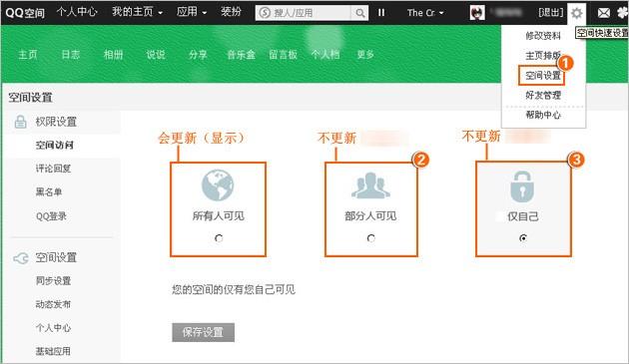Select 黑名单 in sidebar
Viewport: 629px width, 364px height.
point(49,192)
